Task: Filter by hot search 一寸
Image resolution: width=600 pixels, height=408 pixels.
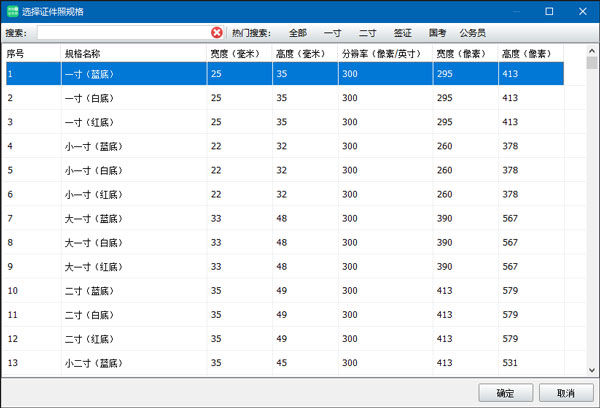Action: click(x=332, y=33)
